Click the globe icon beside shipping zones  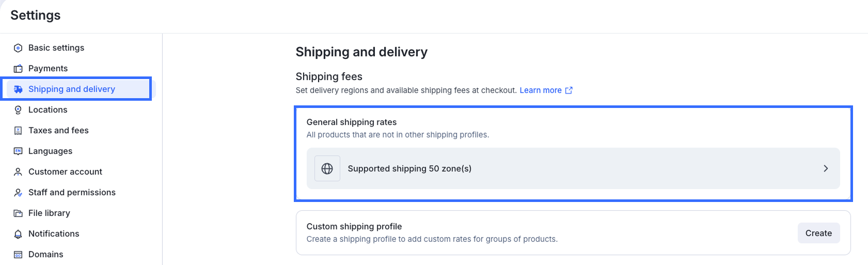(327, 168)
